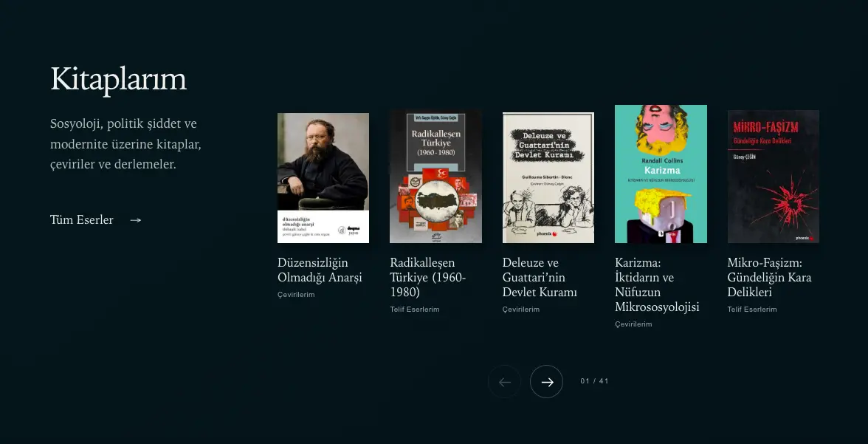Viewport: 868px width, 444px height.
Task: View the Mikro-Faşizm book cover
Action: click(774, 177)
